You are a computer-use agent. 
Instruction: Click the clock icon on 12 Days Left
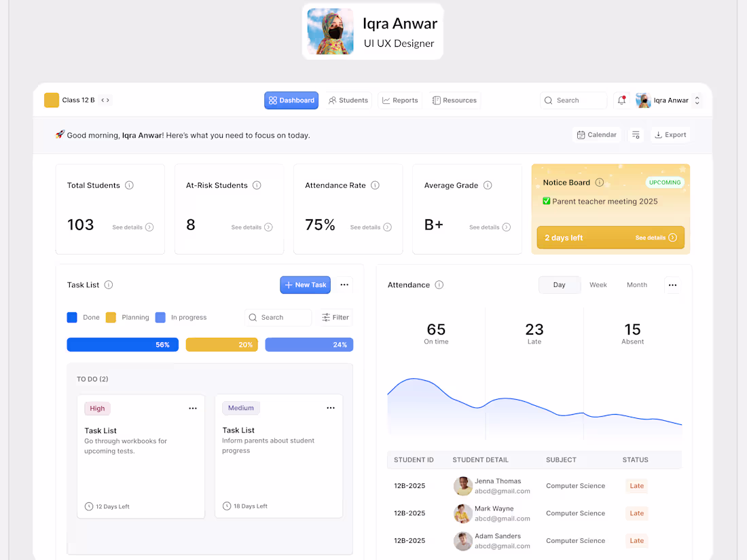pyautogui.click(x=88, y=506)
